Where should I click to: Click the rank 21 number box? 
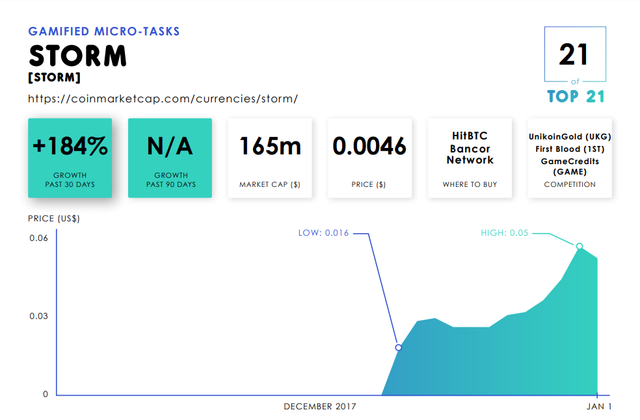575,54
